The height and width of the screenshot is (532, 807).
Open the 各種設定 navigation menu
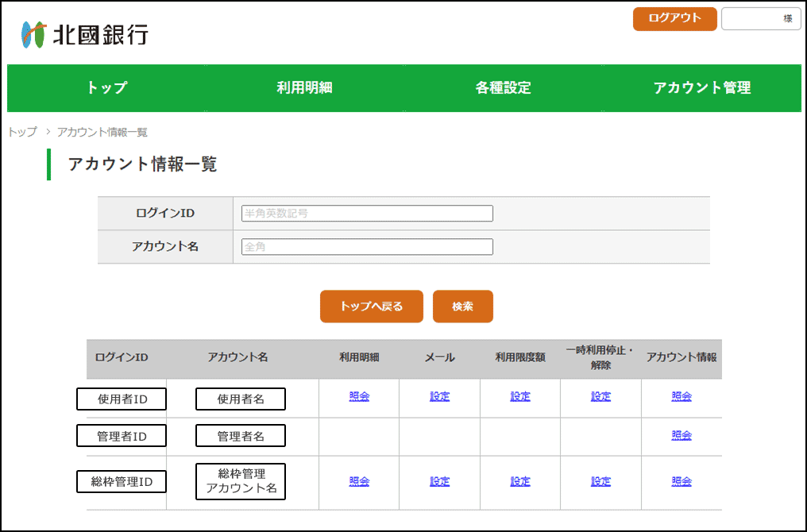pyautogui.click(x=503, y=88)
